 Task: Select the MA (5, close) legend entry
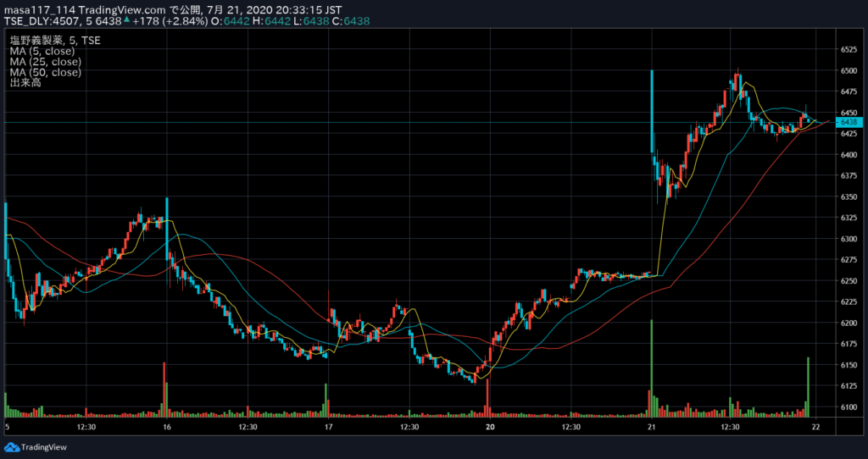pos(42,51)
